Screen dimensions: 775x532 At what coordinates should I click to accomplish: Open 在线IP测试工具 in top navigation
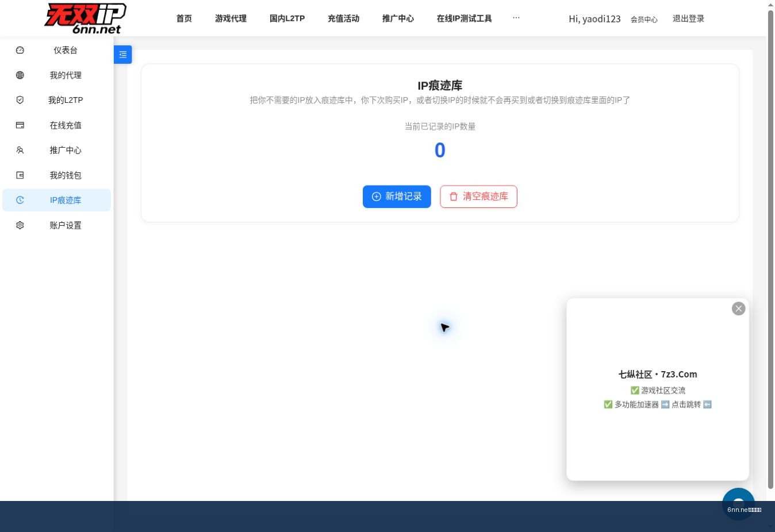tap(465, 18)
